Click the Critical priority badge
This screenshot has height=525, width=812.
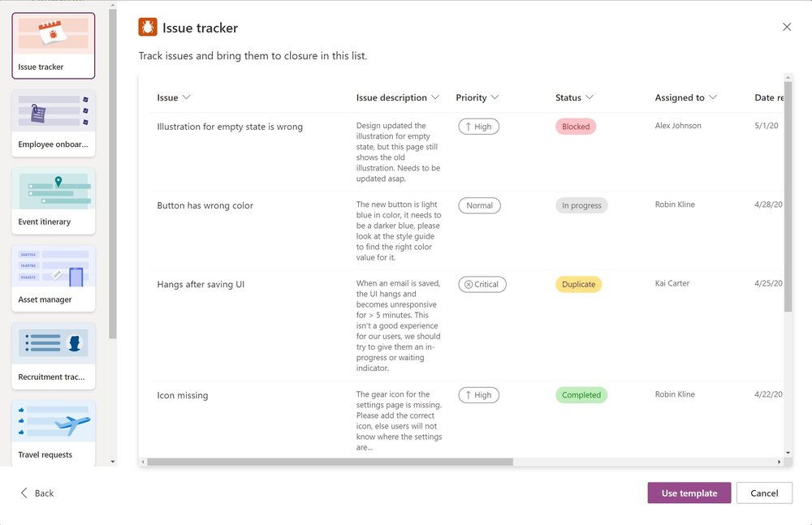[x=482, y=284]
